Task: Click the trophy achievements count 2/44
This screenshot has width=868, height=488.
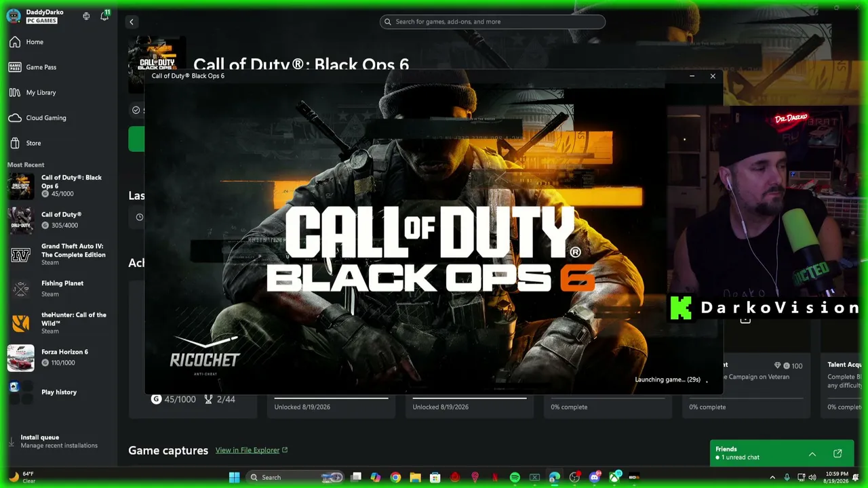Action: (x=220, y=399)
